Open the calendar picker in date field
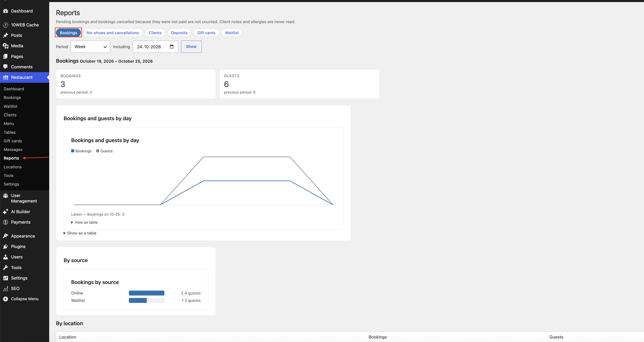Screen dimensions: 644x342 [172, 47]
